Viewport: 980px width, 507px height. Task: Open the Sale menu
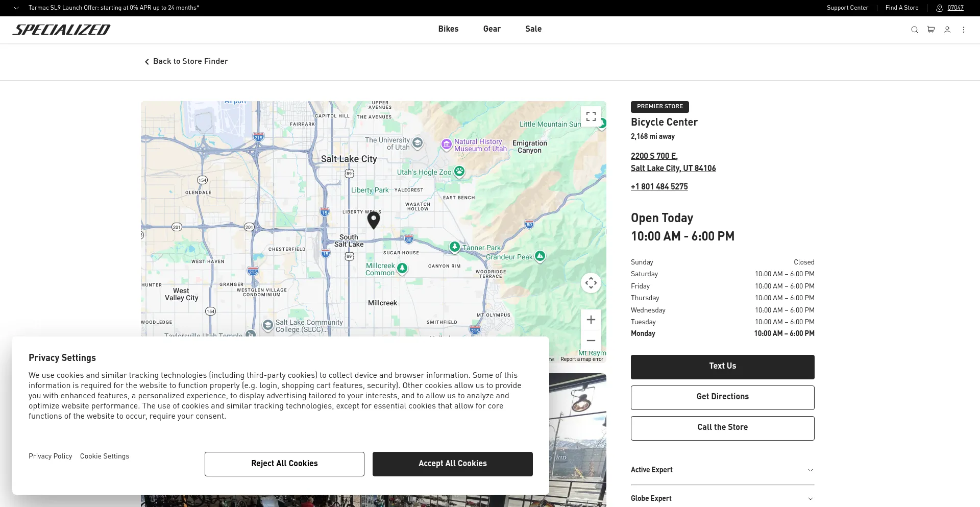pyautogui.click(x=533, y=29)
